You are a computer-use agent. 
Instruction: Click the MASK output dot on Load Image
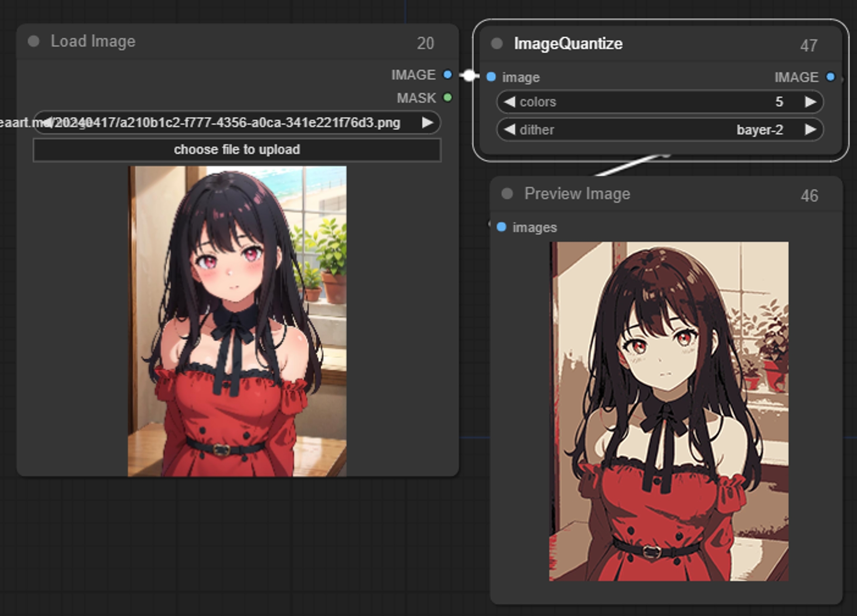point(446,98)
